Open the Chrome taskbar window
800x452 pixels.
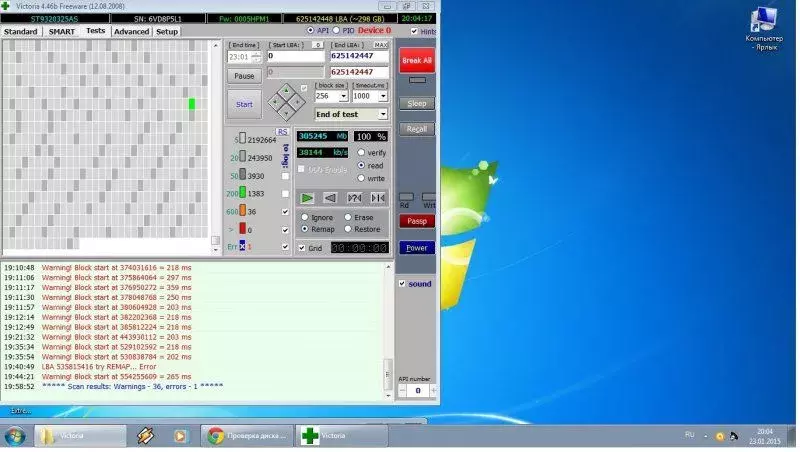tap(247, 436)
